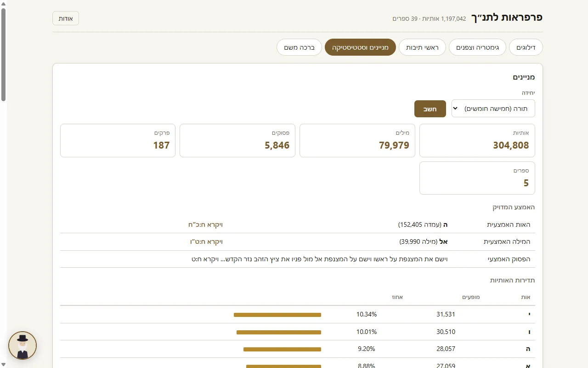Click the מופעים column header
The image size is (588, 368).
[471, 297]
